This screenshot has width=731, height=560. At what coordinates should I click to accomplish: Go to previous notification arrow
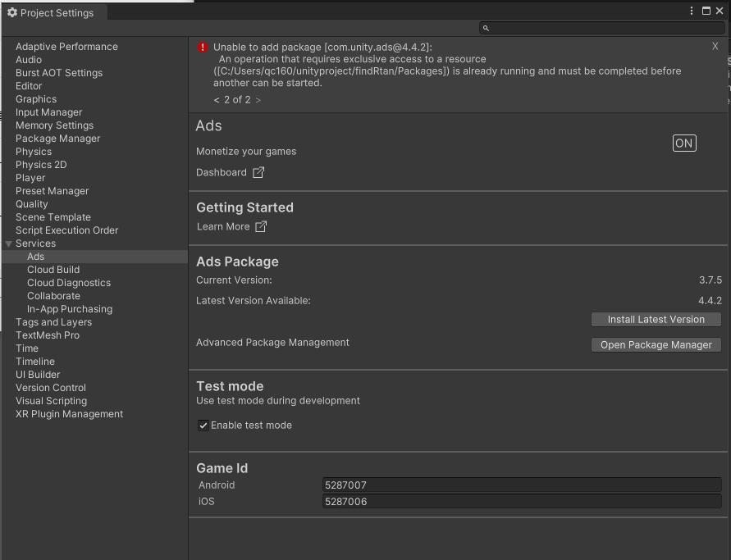pos(217,100)
